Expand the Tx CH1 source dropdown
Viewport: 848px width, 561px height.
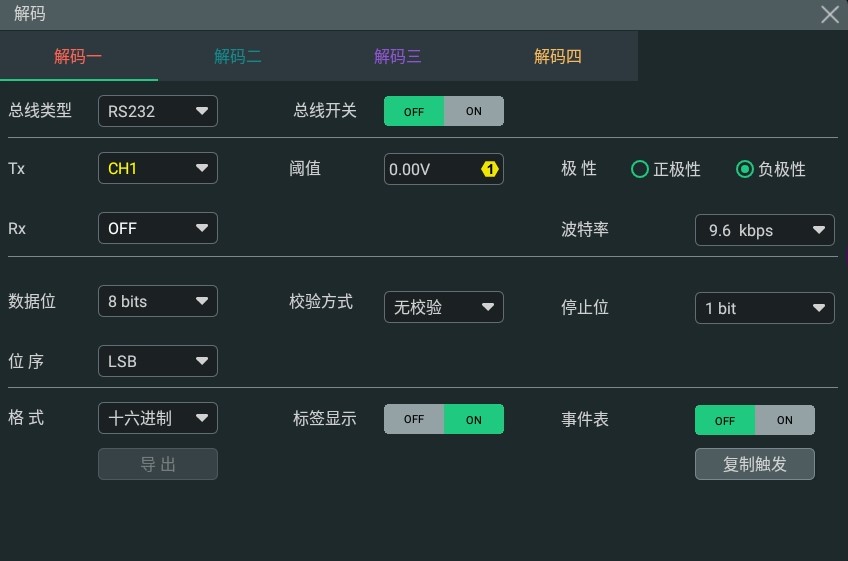158,168
